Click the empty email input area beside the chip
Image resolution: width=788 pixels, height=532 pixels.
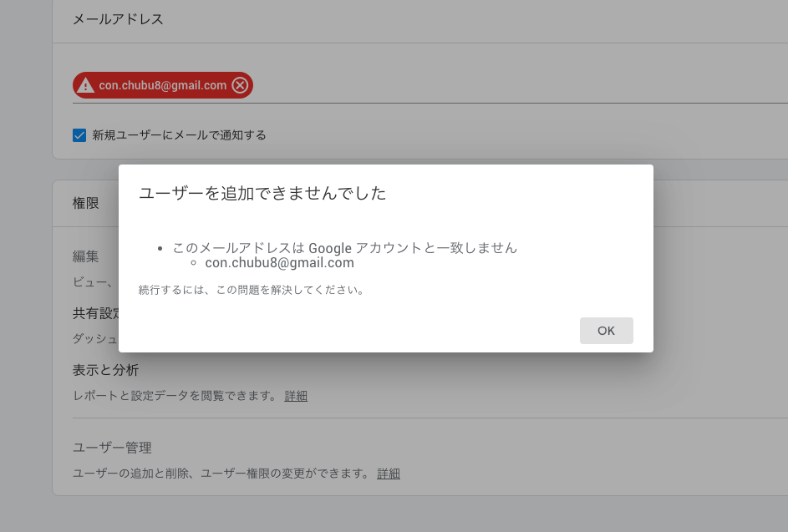501,85
